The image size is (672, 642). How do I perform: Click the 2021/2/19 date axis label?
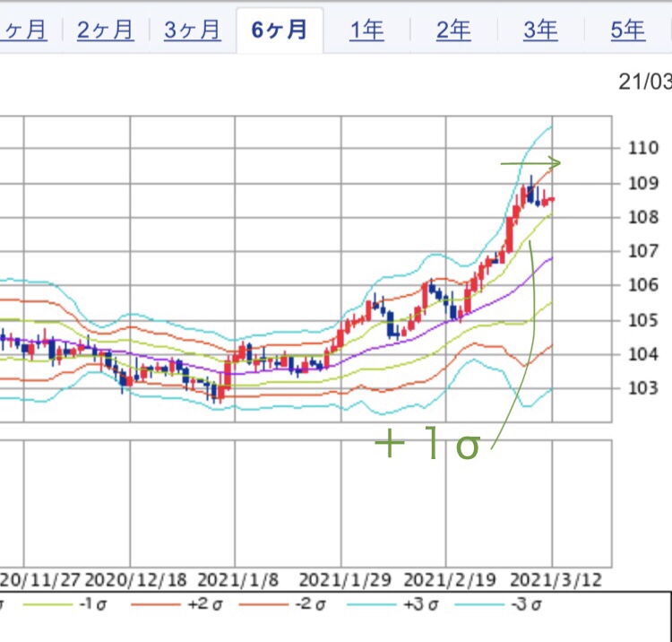pos(450,580)
